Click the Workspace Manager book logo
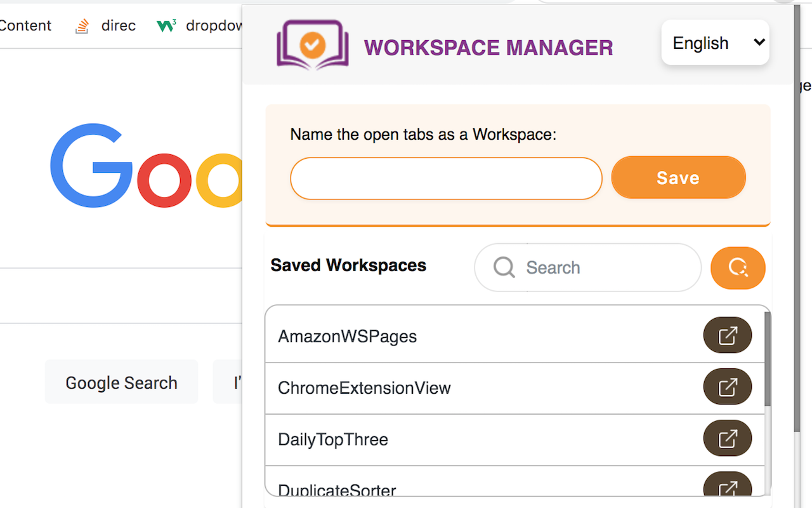 pyautogui.click(x=311, y=44)
